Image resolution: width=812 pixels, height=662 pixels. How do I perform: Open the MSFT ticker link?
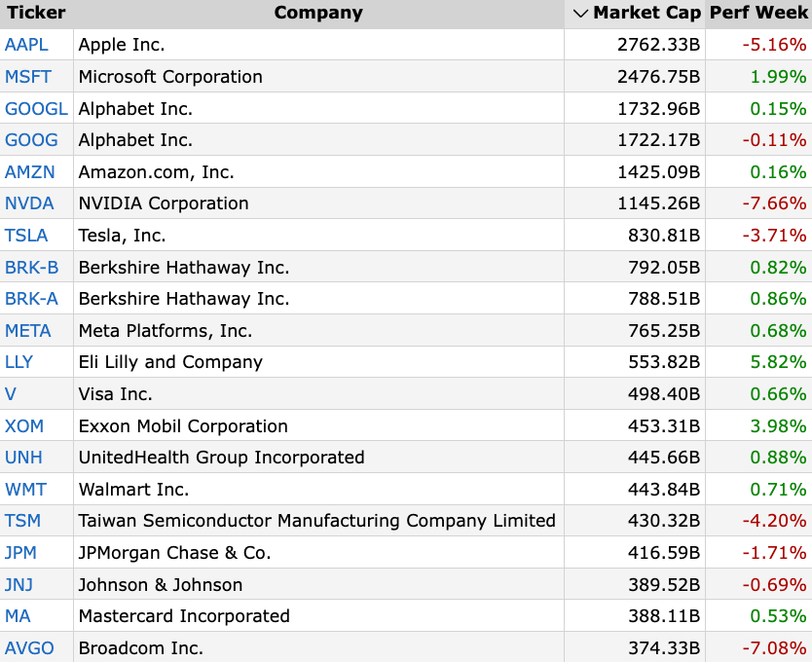pyautogui.click(x=28, y=77)
